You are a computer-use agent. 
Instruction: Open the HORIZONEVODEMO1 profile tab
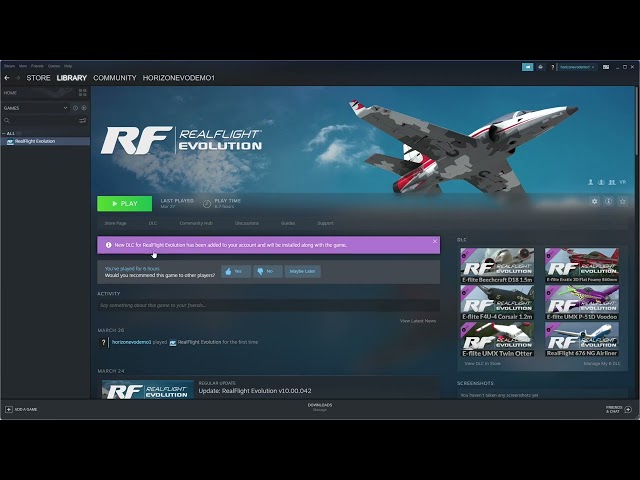click(x=178, y=78)
